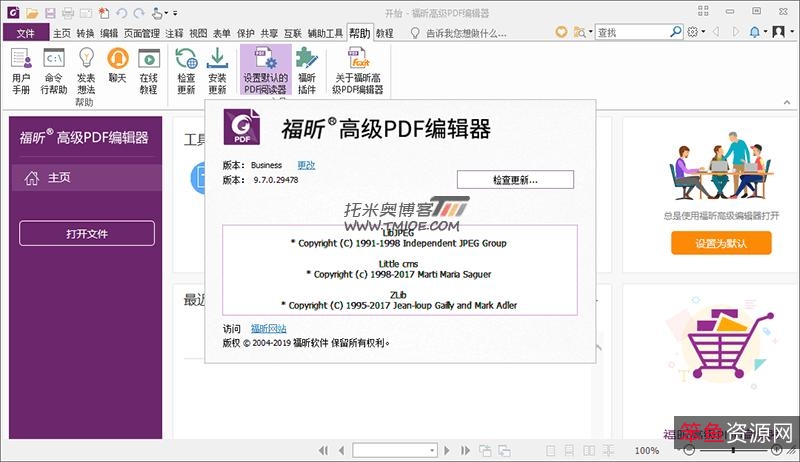Click the 100% zoom level text
The image size is (800, 462).
[x=646, y=451]
